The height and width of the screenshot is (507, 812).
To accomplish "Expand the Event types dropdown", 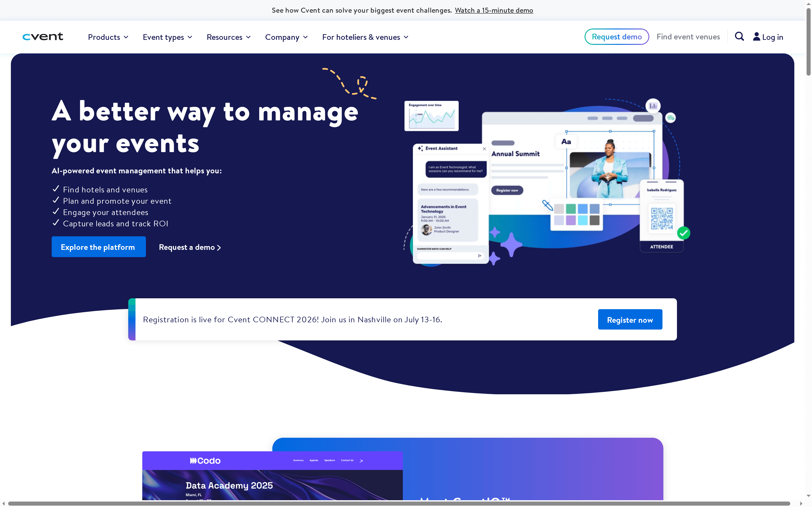I will (167, 37).
